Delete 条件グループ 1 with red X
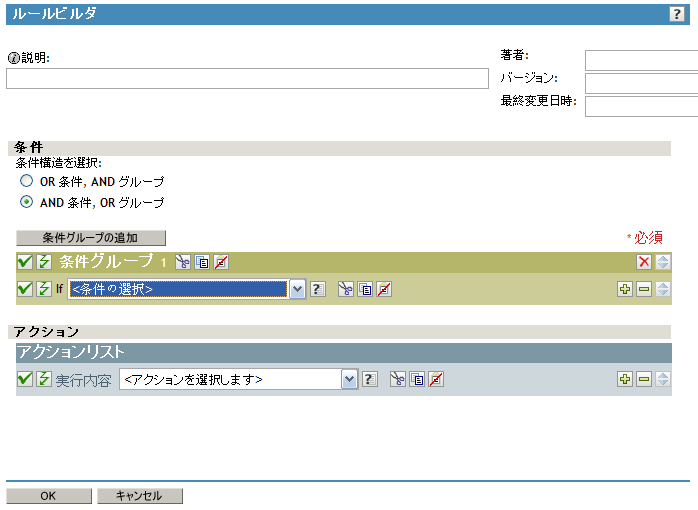This screenshot has width=698, height=510. click(x=644, y=262)
